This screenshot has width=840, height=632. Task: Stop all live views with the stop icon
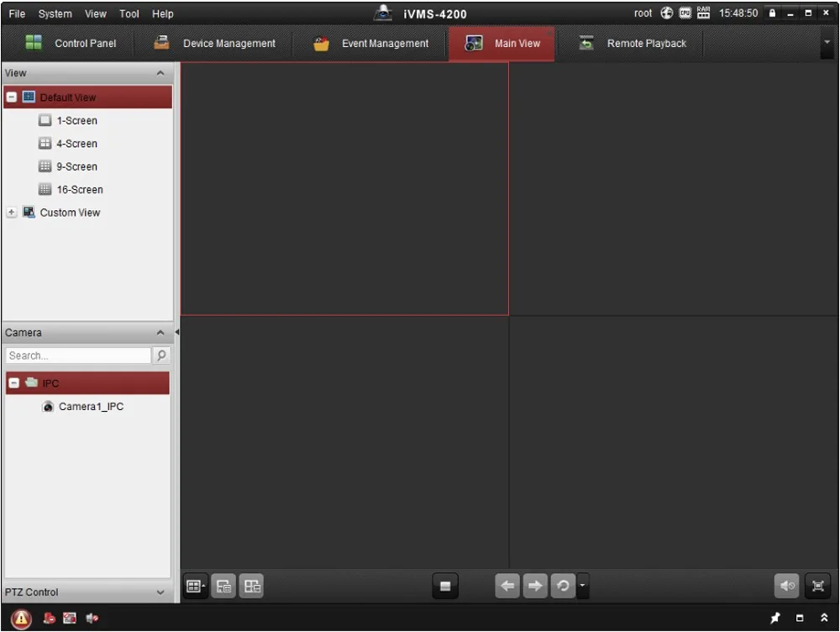click(x=444, y=586)
